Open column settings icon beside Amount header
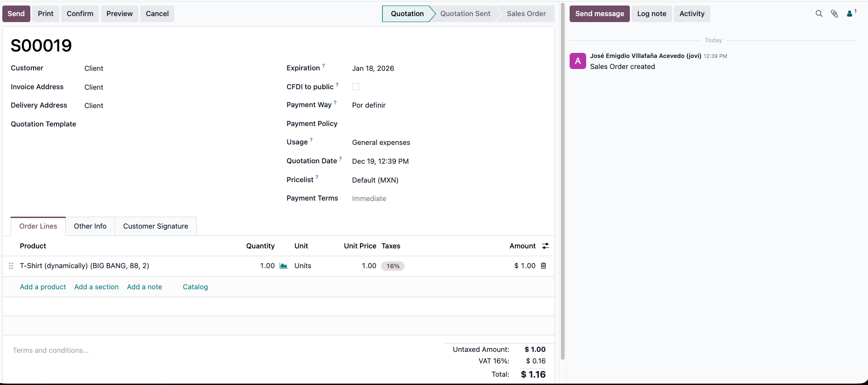 (545, 246)
